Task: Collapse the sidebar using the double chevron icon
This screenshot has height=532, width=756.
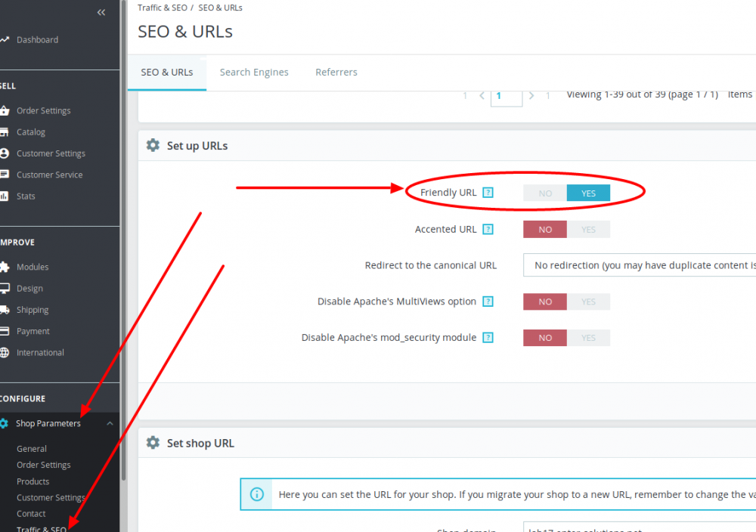Action: click(101, 13)
